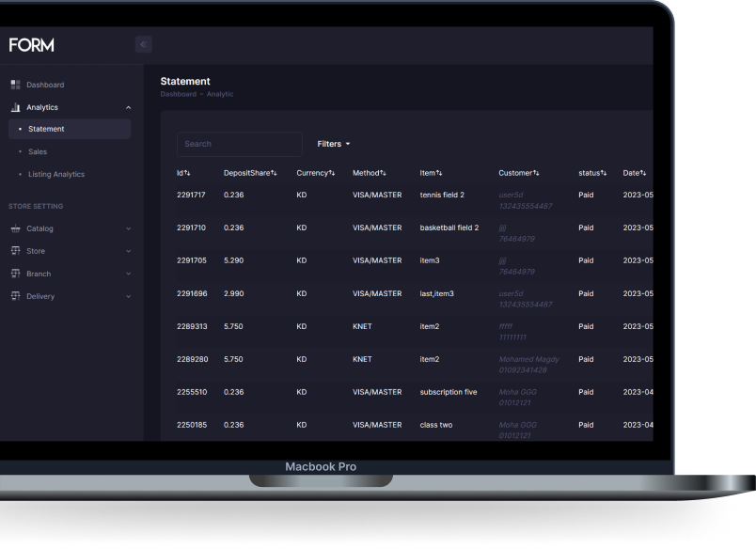The width and height of the screenshot is (756, 549).
Task: Click the FORM logo
Action: (31, 44)
